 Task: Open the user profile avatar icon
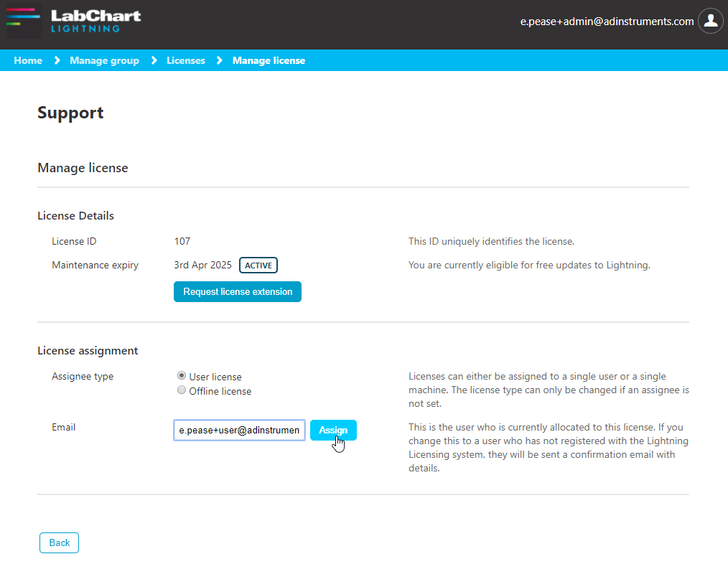(x=711, y=21)
